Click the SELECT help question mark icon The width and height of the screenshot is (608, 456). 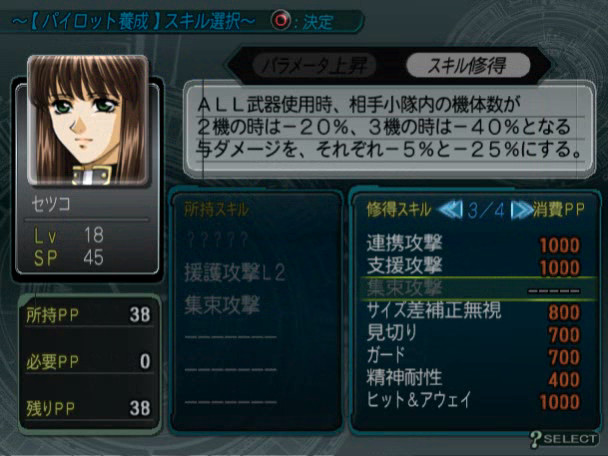535,439
